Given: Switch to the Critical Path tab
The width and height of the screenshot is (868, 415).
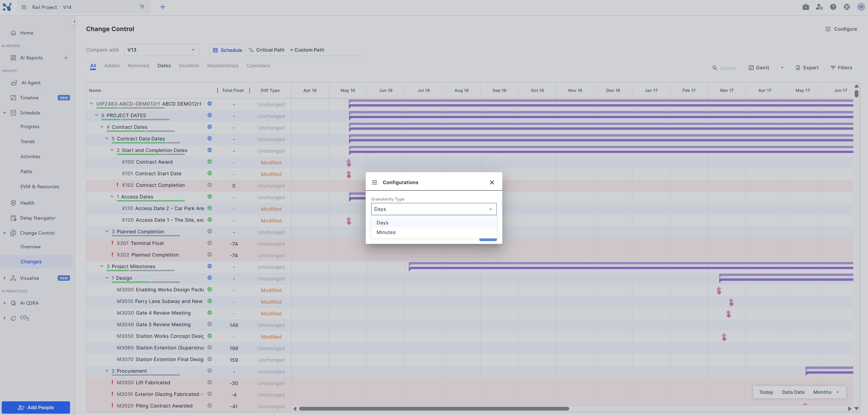Looking at the screenshot, I should (x=266, y=50).
